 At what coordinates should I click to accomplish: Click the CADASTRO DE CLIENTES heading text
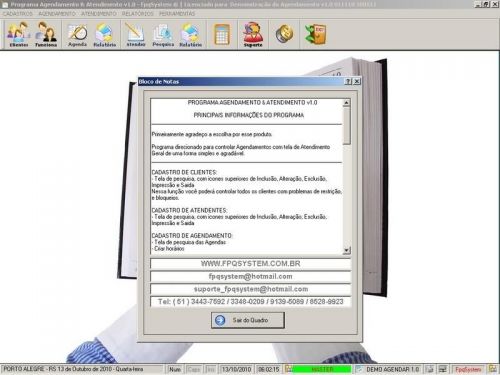point(184,172)
